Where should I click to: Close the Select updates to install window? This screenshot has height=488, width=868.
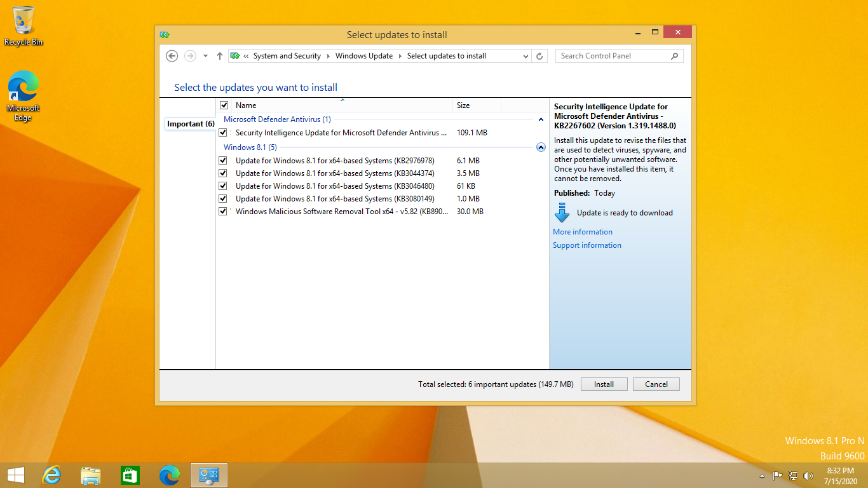point(677,32)
